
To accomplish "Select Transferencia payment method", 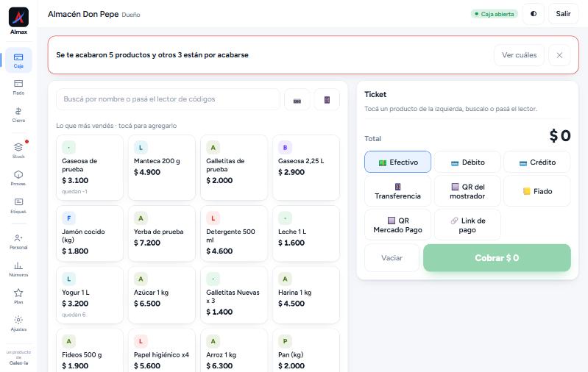I will point(397,191).
